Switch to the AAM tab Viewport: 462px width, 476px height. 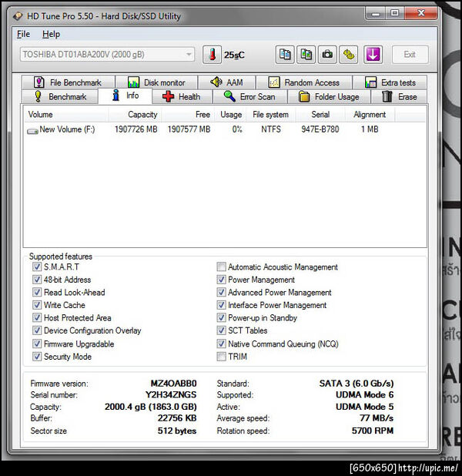(227, 82)
